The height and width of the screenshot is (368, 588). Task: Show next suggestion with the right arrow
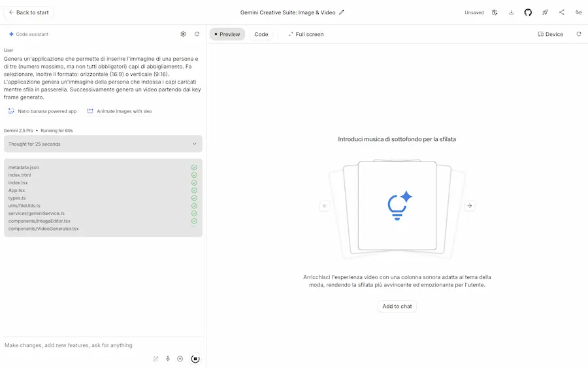(469, 206)
